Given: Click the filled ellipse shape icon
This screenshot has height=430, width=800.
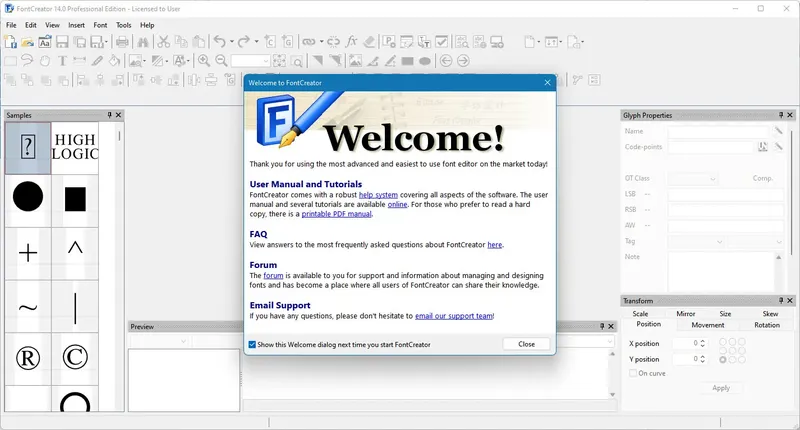Looking at the screenshot, I should [x=424, y=61].
